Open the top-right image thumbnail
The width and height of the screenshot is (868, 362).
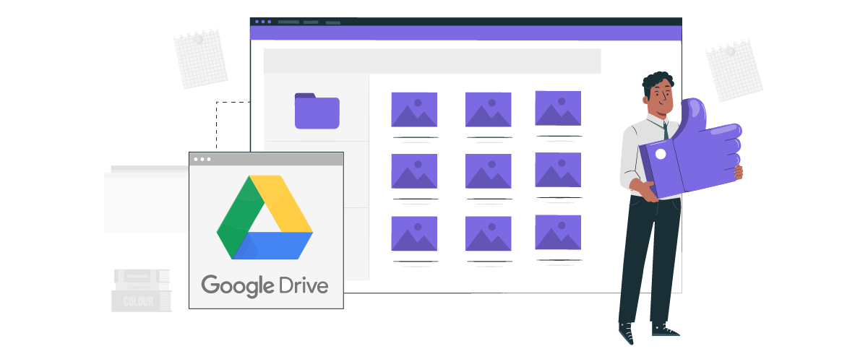558,108
